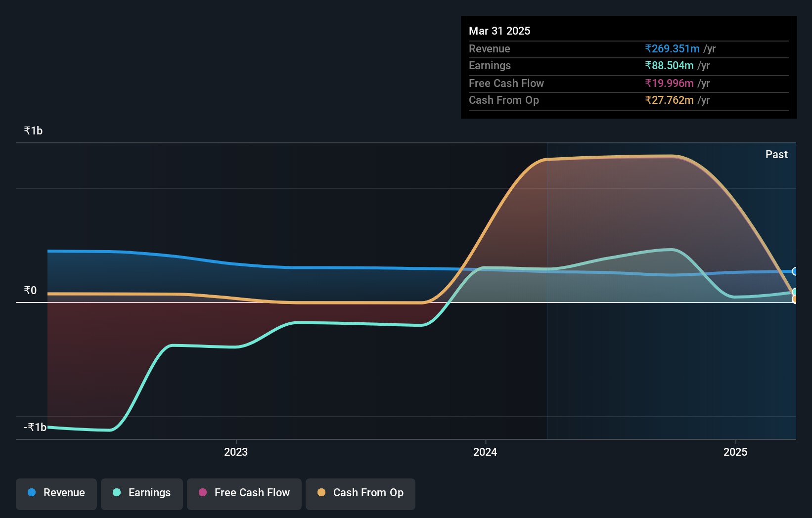The image size is (812, 518).
Task: Click the 2023 x-axis label
Action: [x=236, y=452]
